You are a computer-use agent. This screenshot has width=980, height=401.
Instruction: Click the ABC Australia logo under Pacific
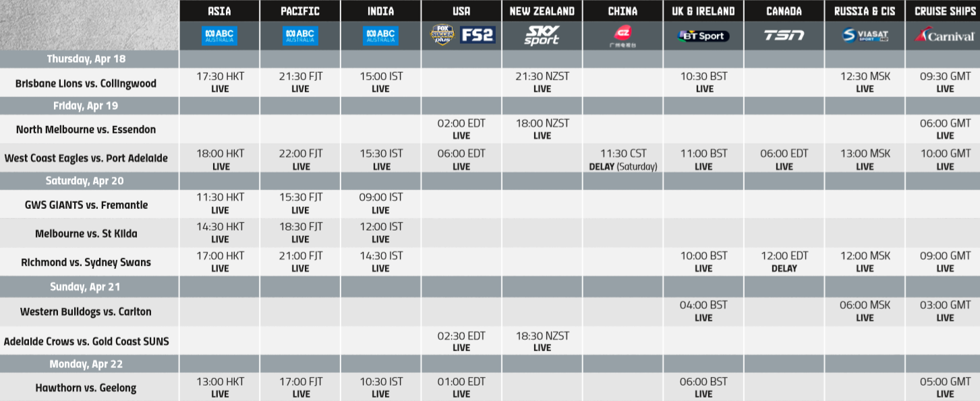click(300, 36)
